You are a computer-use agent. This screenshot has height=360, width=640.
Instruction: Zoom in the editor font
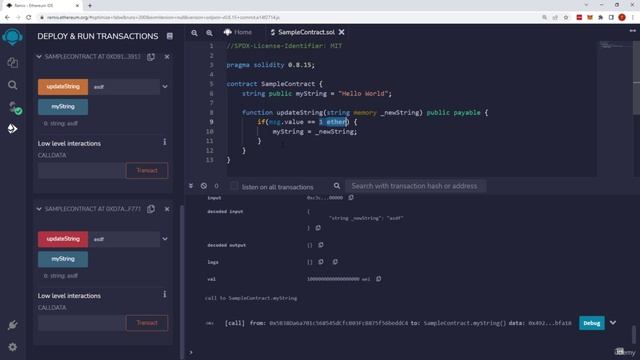click(x=209, y=33)
